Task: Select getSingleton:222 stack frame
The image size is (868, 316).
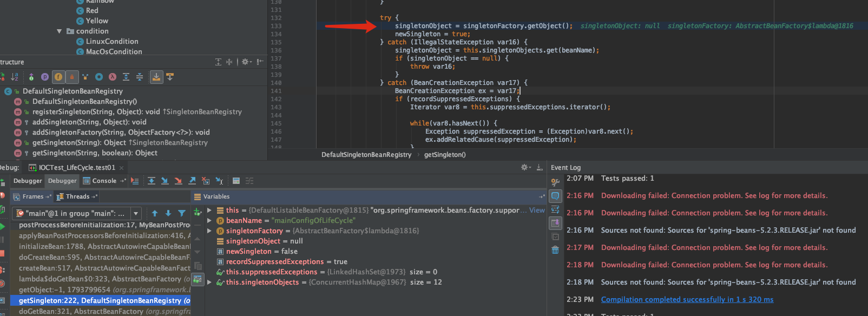Action: (x=101, y=301)
